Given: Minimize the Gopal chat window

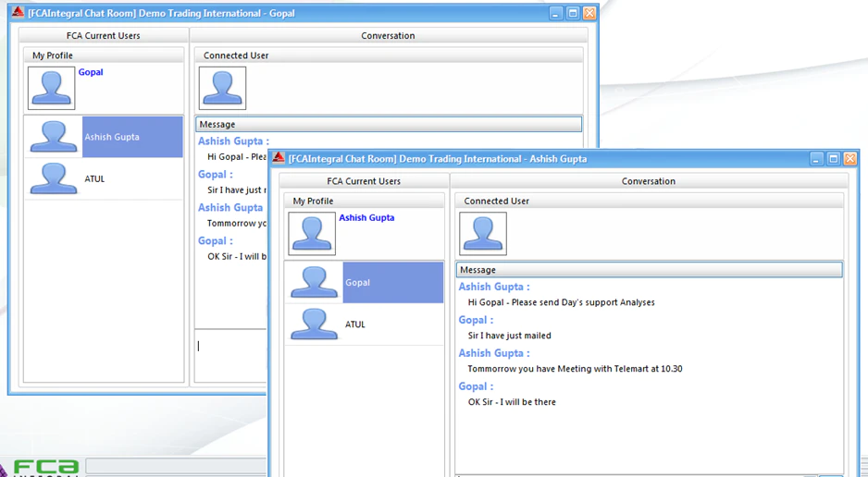Looking at the screenshot, I should (x=556, y=13).
